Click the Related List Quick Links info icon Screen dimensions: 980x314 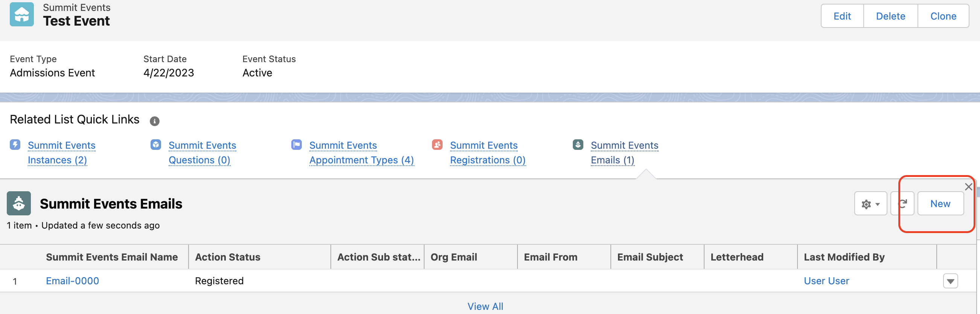point(154,121)
